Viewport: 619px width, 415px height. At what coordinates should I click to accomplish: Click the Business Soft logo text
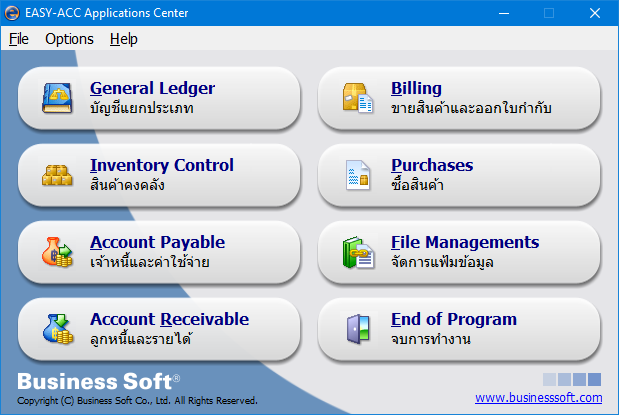98,381
